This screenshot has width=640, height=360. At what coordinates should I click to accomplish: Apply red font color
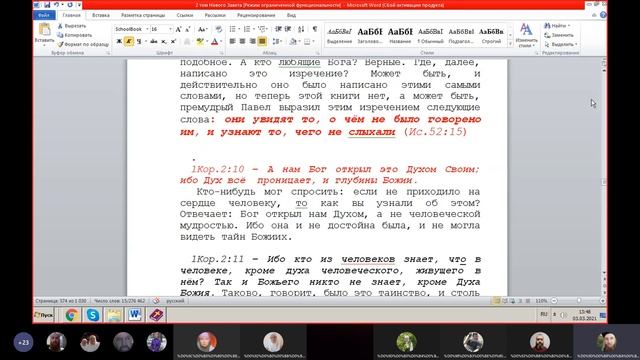214,41
